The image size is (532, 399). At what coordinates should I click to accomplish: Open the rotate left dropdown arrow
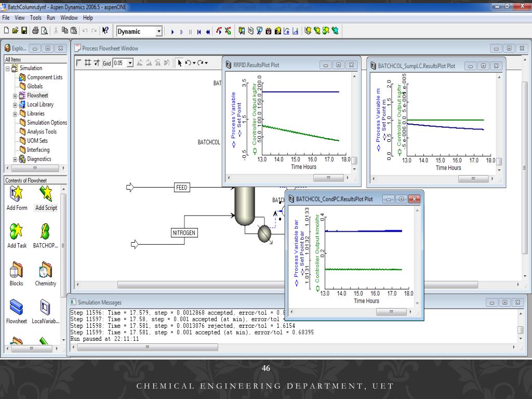coord(194,63)
